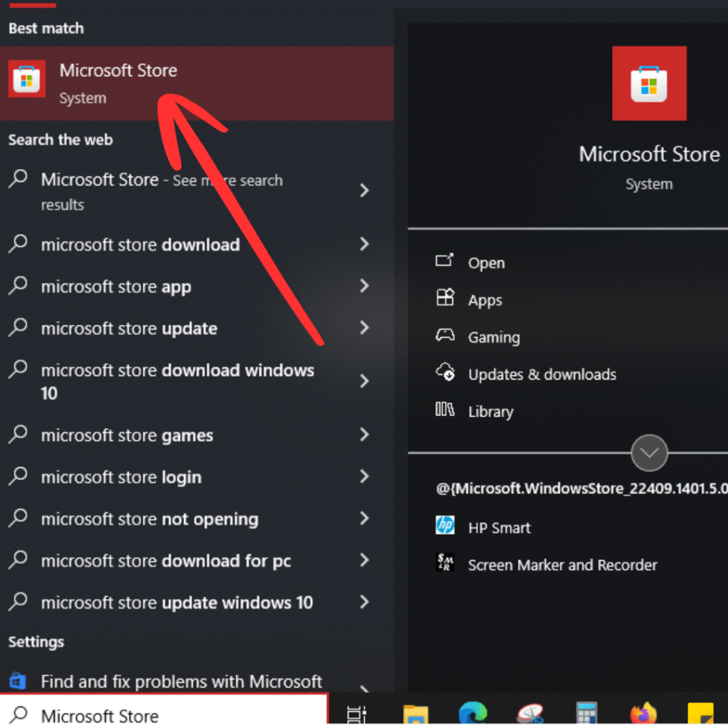The height and width of the screenshot is (728, 728).
Task: Expand the microsoft store login chevron
Action: (x=365, y=476)
